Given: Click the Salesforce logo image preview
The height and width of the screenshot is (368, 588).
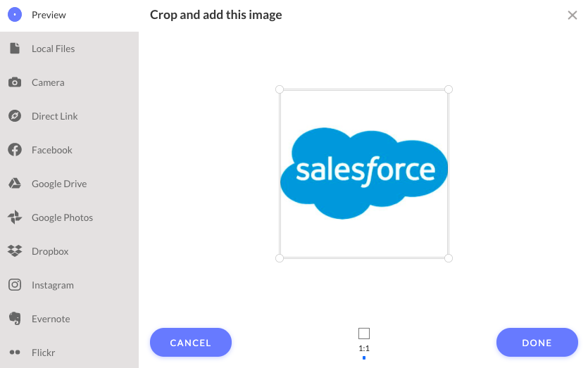Looking at the screenshot, I should point(364,173).
